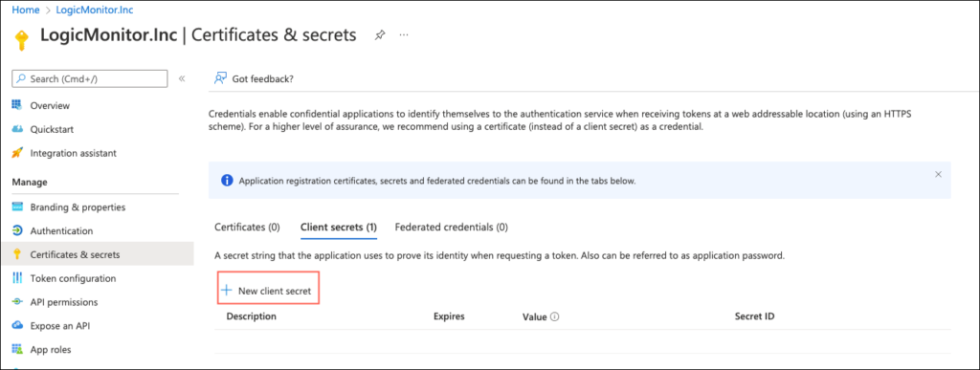Image resolution: width=980 pixels, height=370 pixels.
Task: Open Branding & properties
Action: coord(78,207)
